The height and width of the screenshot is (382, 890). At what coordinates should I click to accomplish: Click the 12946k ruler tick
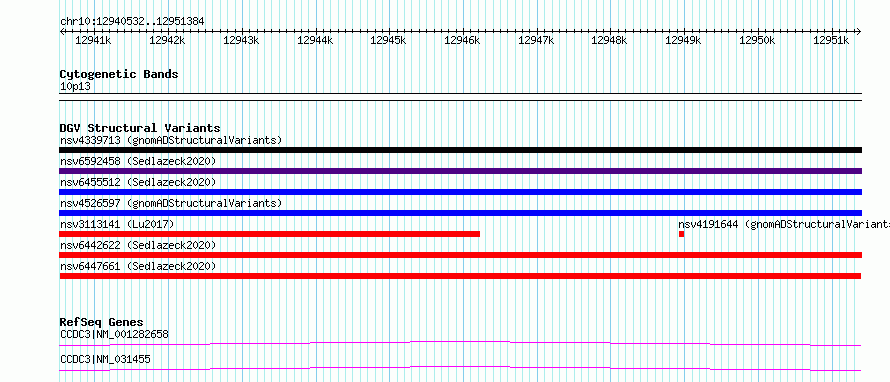point(462,40)
